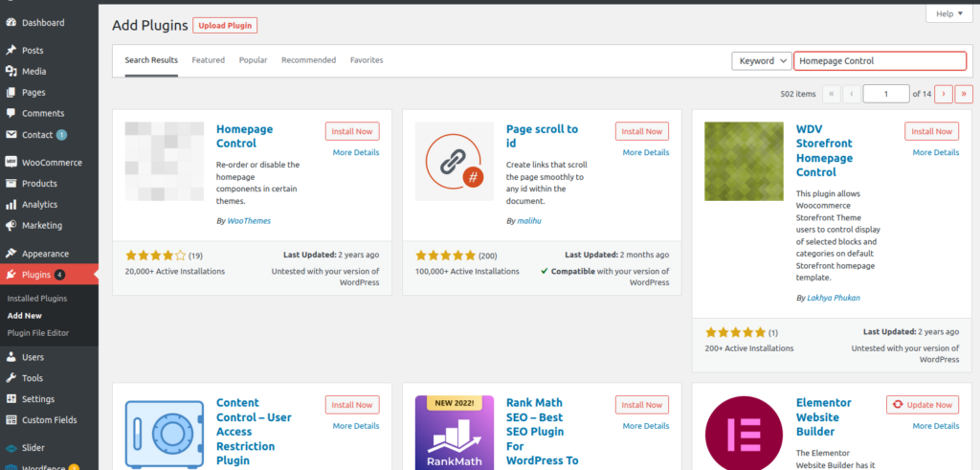Jump to last page of results
The height and width of the screenshot is (470, 980).
(964, 94)
